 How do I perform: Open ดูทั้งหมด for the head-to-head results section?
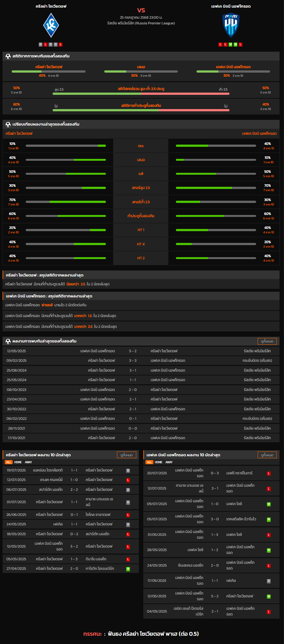267,342
